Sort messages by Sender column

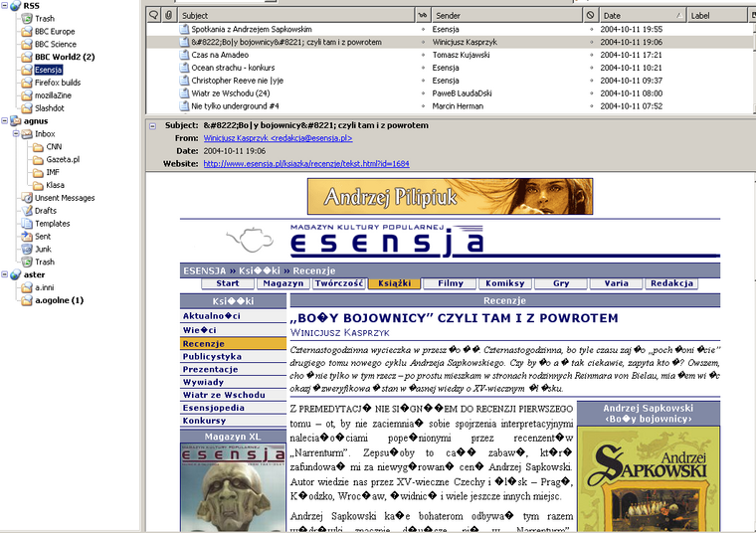coord(506,15)
